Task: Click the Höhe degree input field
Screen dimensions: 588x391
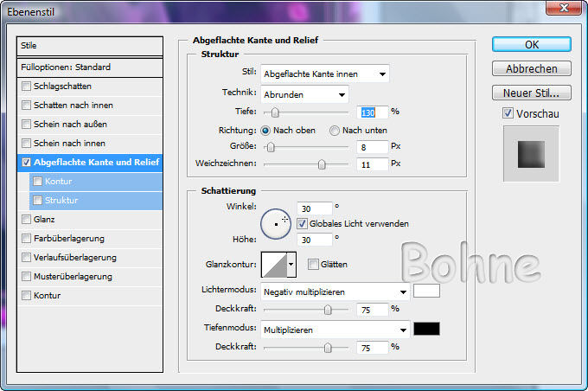Action: coord(315,240)
